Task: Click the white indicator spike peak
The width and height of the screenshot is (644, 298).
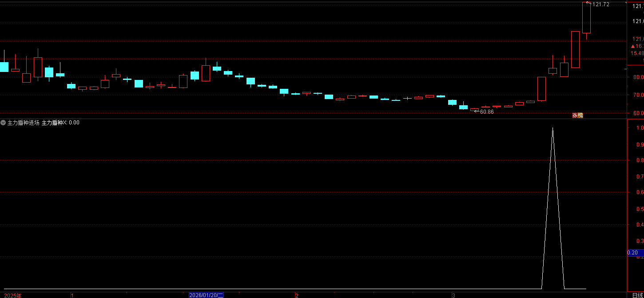Action: 553,128
